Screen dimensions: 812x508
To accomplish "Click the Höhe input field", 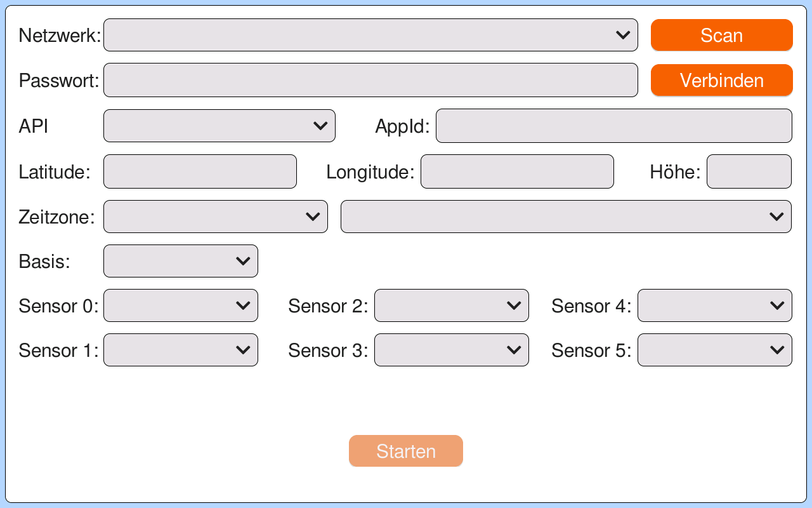I will [x=749, y=171].
